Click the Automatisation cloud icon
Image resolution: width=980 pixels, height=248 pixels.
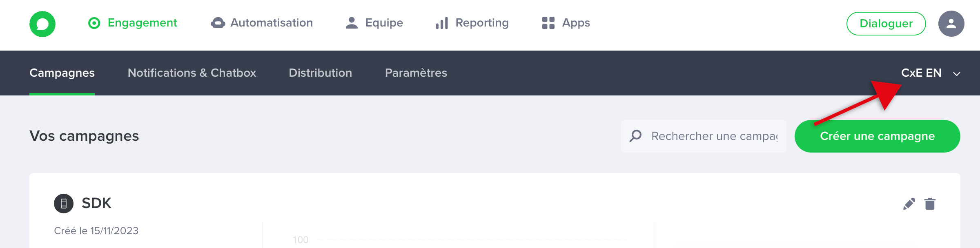(218, 23)
